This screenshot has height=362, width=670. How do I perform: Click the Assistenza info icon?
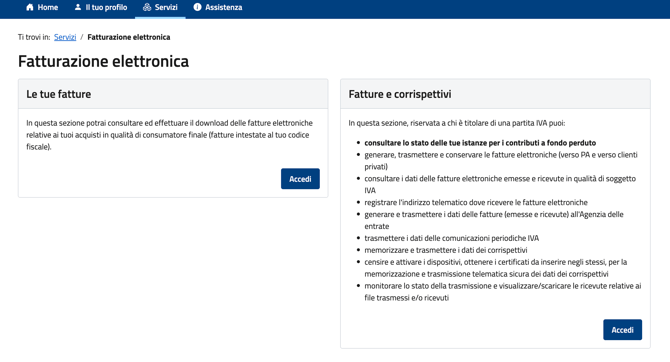click(x=197, y=7)
